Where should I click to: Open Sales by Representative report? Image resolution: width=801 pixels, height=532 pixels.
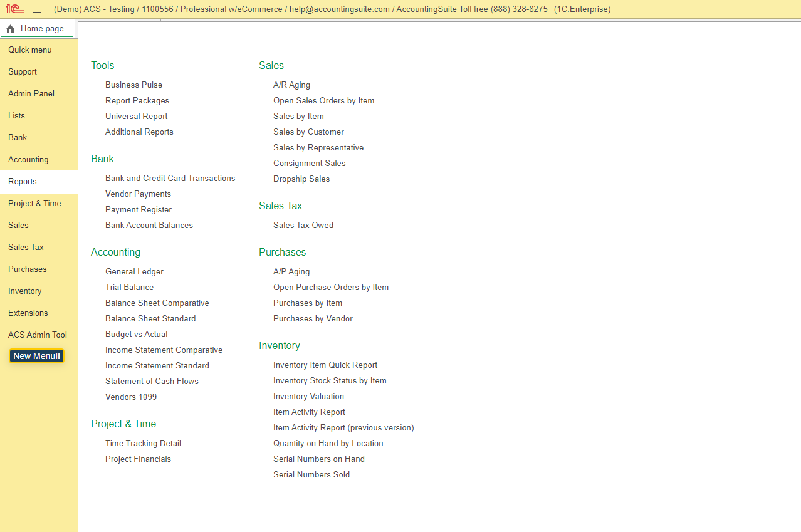(x=318, y=148)
